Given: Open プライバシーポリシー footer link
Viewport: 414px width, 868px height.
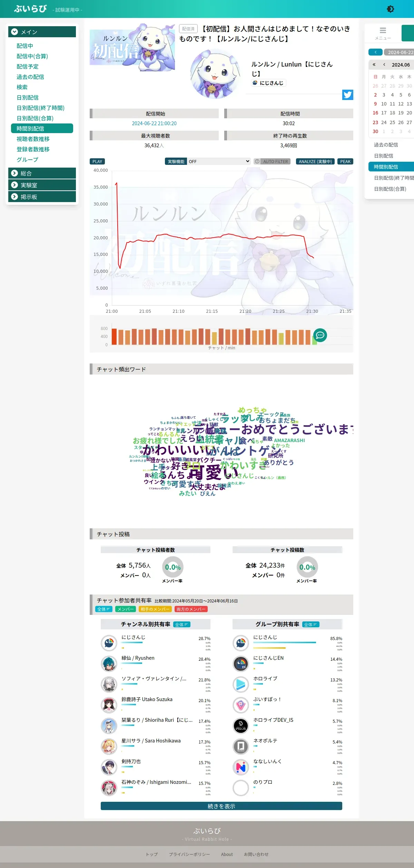Looking at the screenshot, I should [189, 854].
